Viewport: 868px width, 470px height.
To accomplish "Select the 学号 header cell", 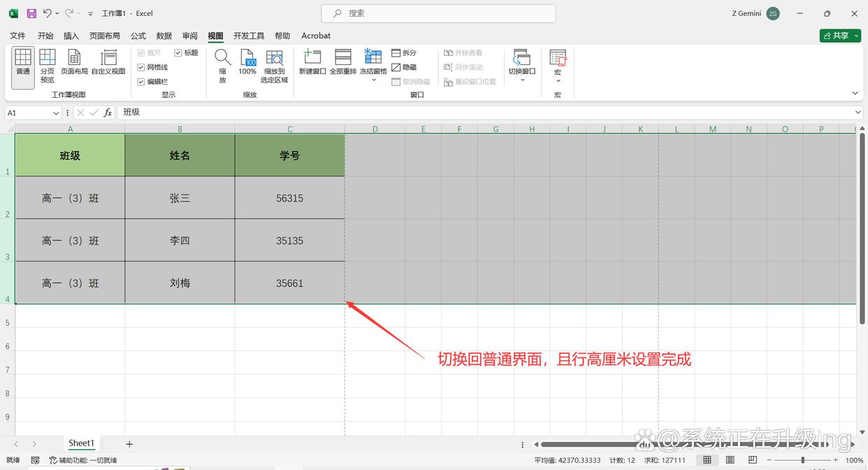I will (x=289, y=155).
